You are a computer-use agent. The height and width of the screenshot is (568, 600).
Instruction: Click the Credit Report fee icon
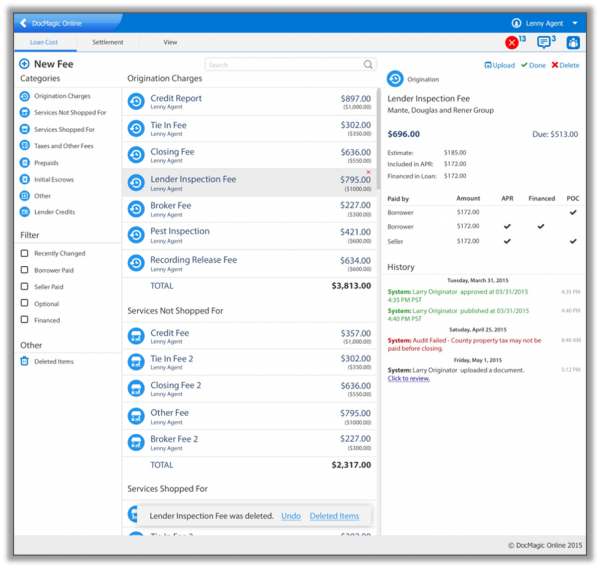tap(136, 102)
